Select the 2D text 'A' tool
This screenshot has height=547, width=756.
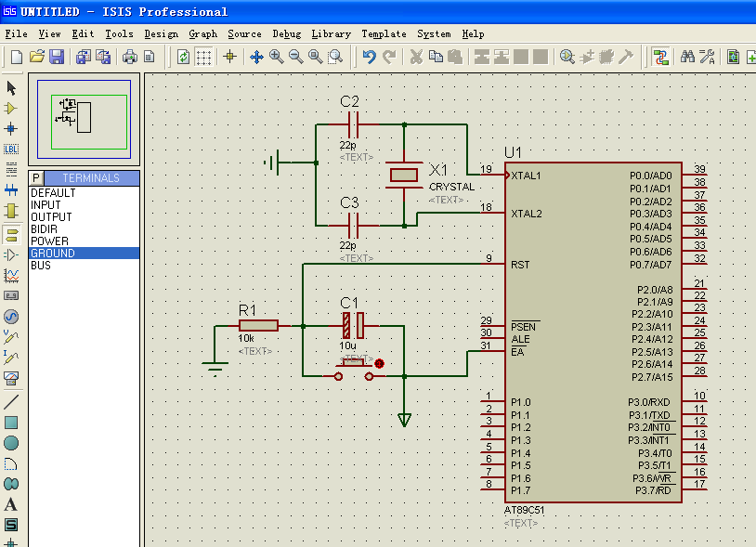coord(11,504)
